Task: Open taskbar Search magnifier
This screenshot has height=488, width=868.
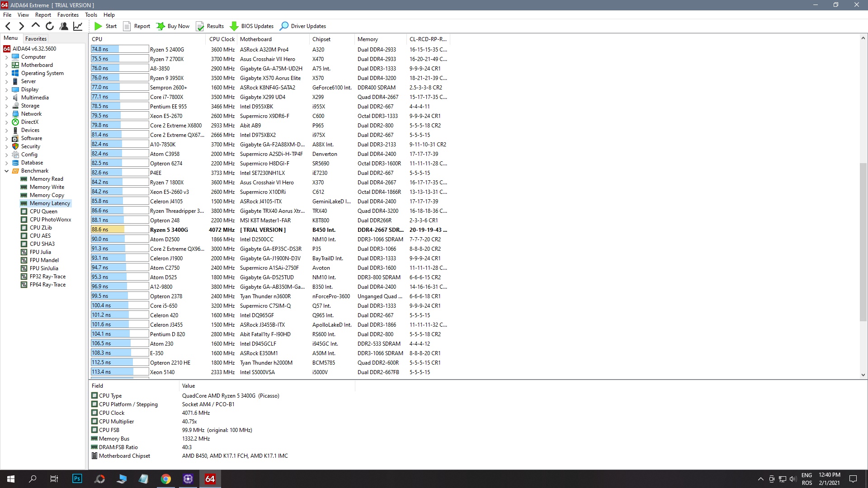Action: click(33, 479)
